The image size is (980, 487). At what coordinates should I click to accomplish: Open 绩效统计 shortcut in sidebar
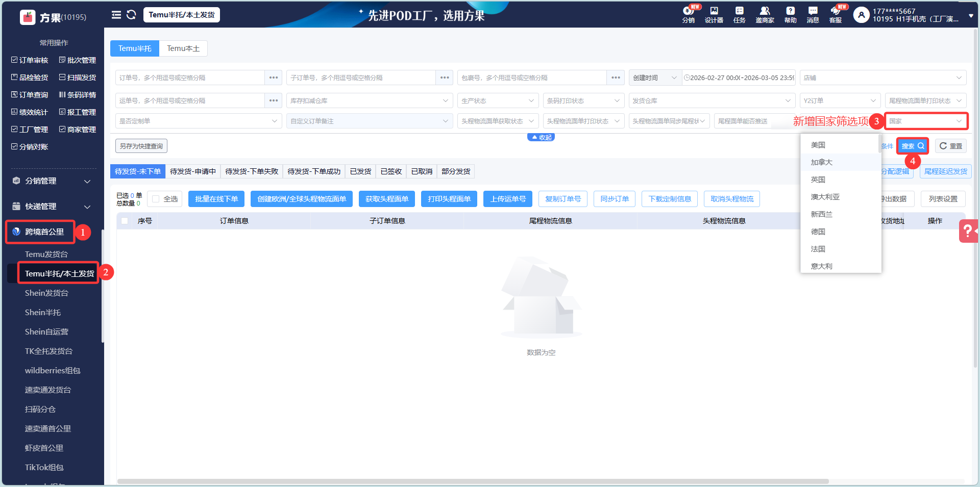(30, 112)
